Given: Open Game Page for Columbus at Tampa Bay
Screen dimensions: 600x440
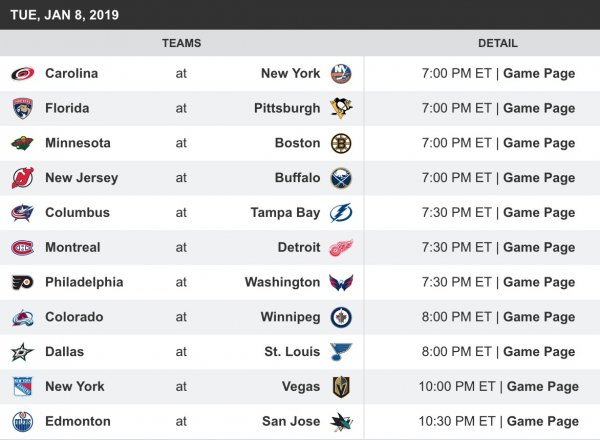Looking at the screenshot, I should (539, 212).
